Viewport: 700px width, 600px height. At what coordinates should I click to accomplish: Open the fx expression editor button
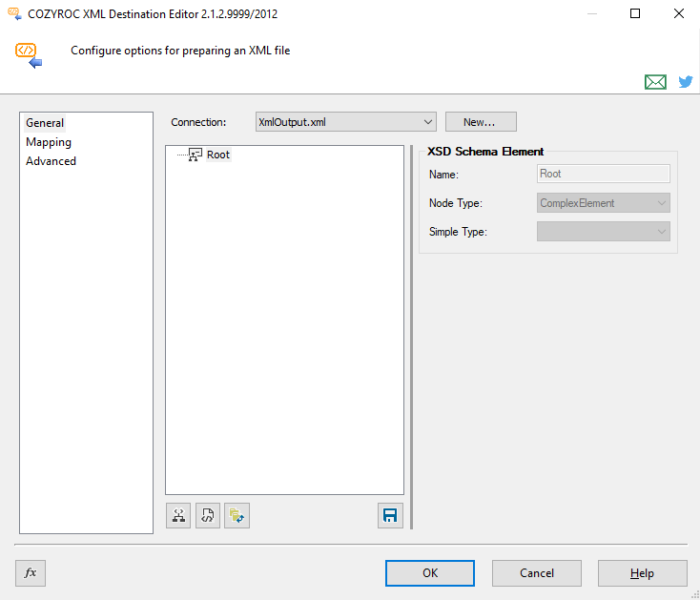click(x=31, y=572)
